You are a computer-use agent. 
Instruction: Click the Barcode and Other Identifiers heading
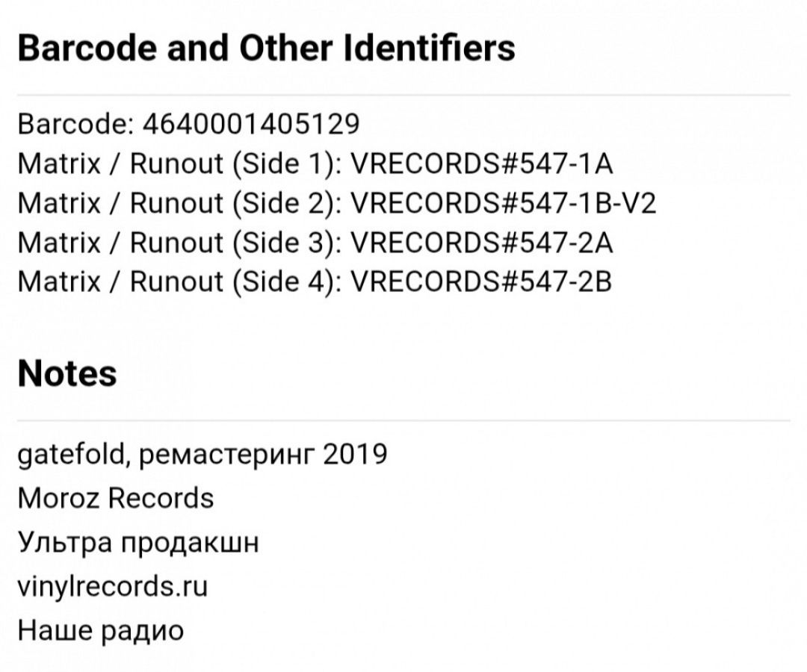click(x=266, y=49)
